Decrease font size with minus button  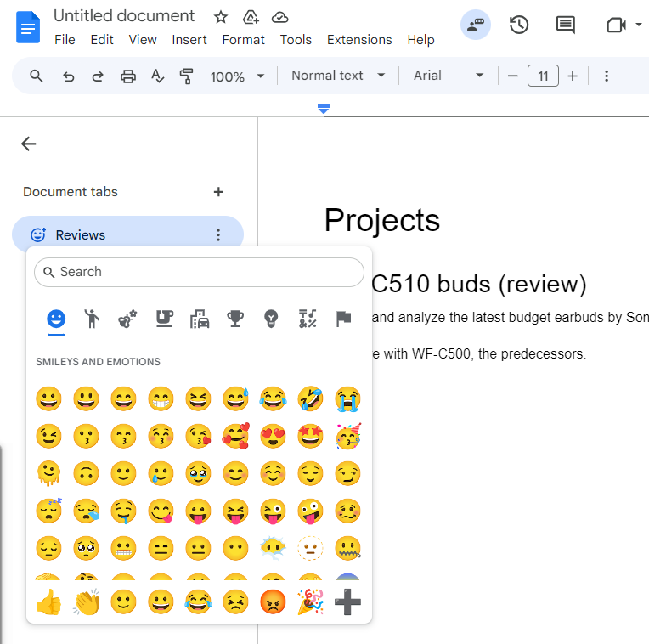coord(512,76)
